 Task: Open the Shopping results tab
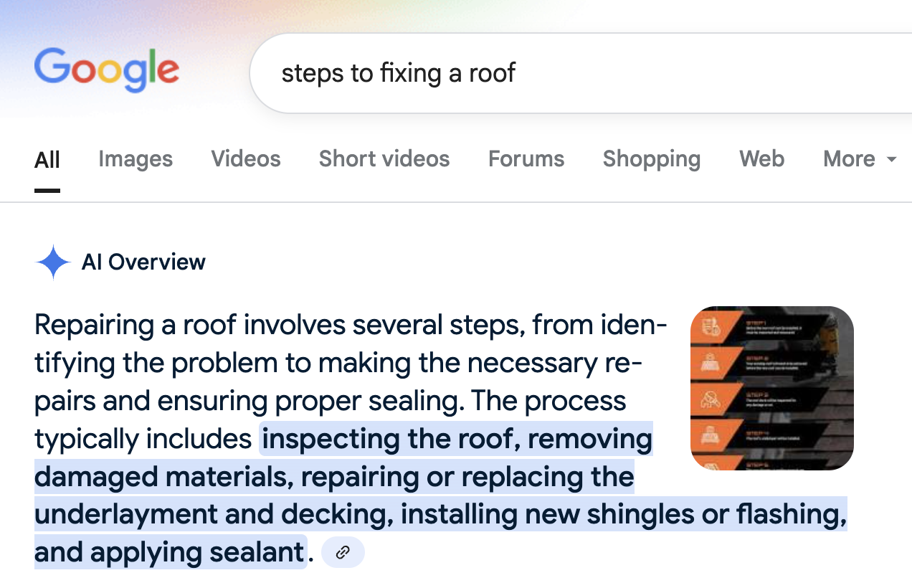tap(652, 158)
